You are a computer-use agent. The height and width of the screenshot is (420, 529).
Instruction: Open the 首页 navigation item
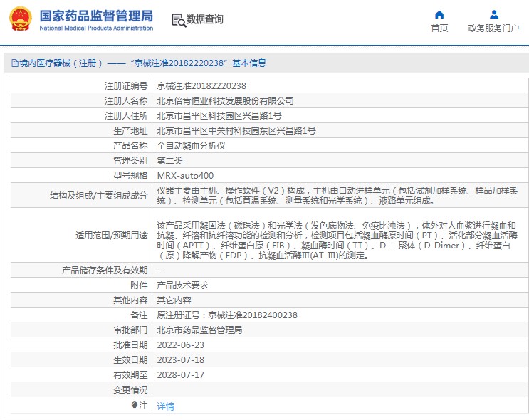pyautogui.click(x=439, y=28)
